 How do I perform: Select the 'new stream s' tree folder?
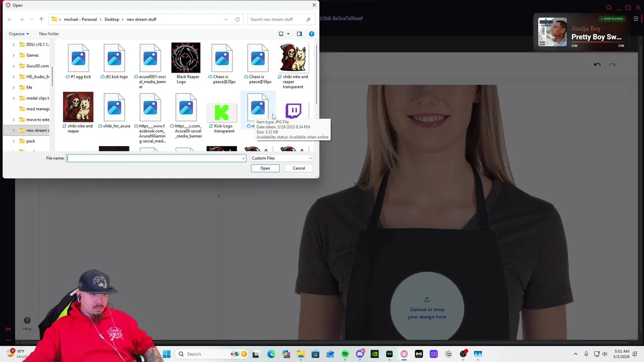tap(34, 130)
